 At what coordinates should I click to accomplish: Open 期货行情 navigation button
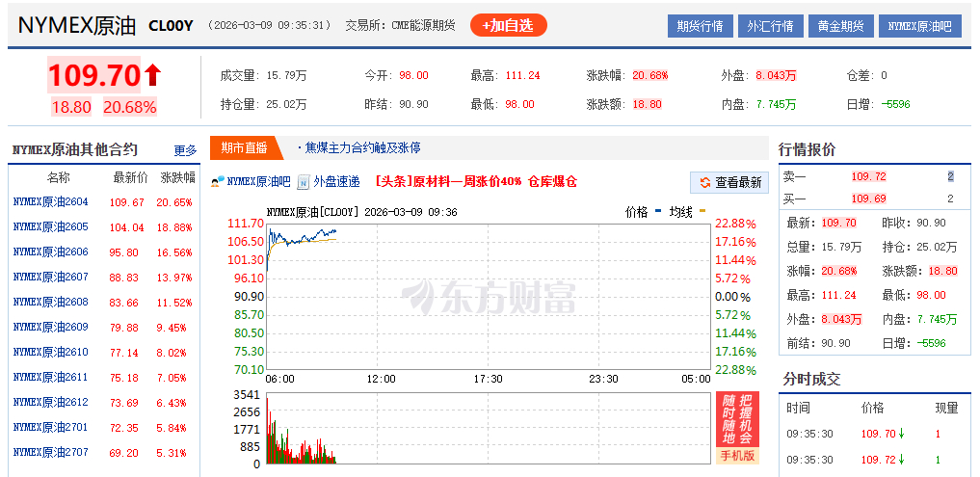pyautogui.click(x=700, y=26)
